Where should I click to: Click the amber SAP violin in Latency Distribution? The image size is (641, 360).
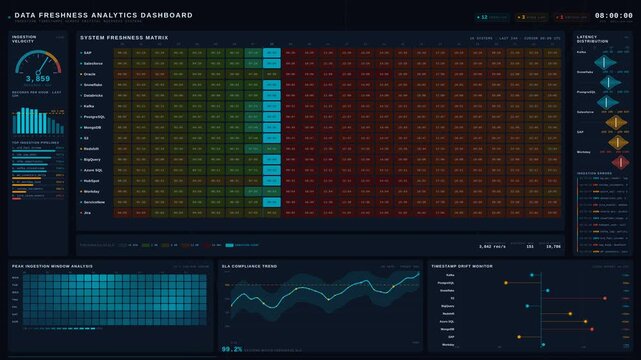[x=618, y=142]
